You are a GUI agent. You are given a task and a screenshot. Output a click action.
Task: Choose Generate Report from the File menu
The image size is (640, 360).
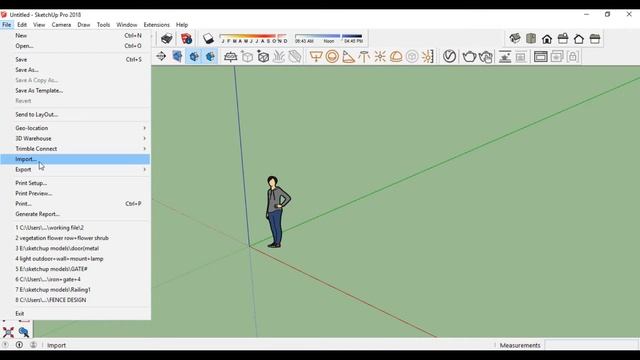[x=75, y=214]
